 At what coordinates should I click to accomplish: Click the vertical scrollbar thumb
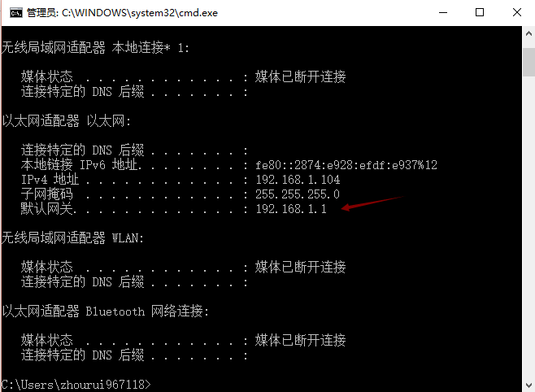point(528,62)
